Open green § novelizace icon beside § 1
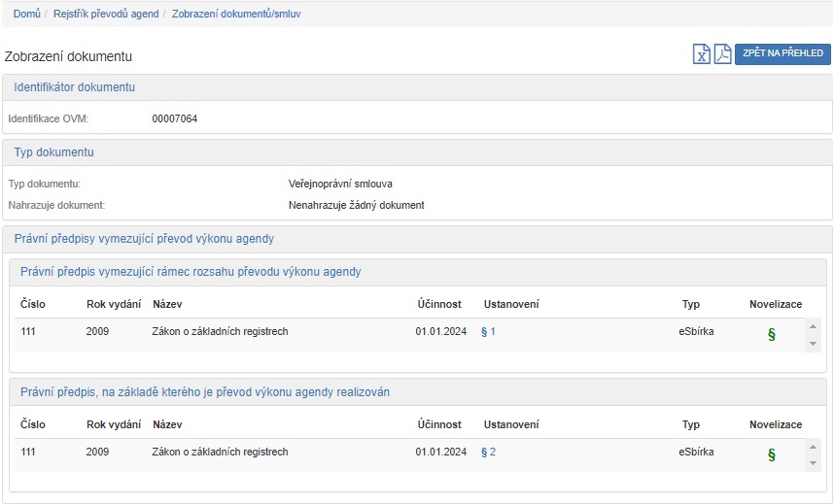The width and height of the screenshot is (834, 504). click(x=772, y=334)
